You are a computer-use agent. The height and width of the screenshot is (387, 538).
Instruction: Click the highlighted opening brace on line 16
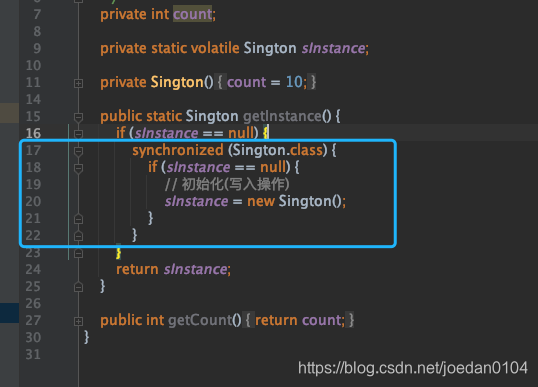pos(266,133)
